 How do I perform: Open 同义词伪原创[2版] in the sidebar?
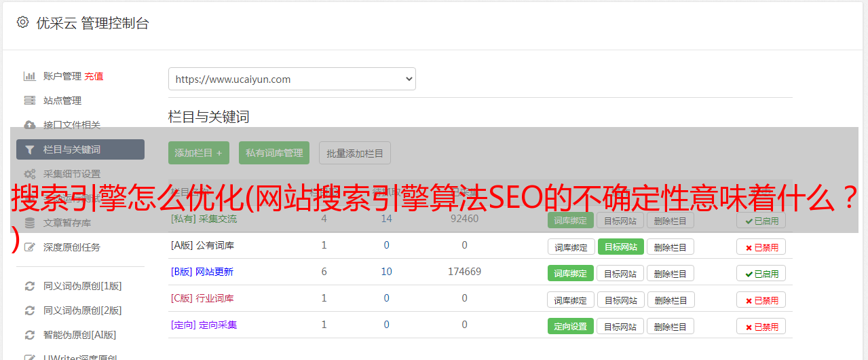(x=83, y=310)
